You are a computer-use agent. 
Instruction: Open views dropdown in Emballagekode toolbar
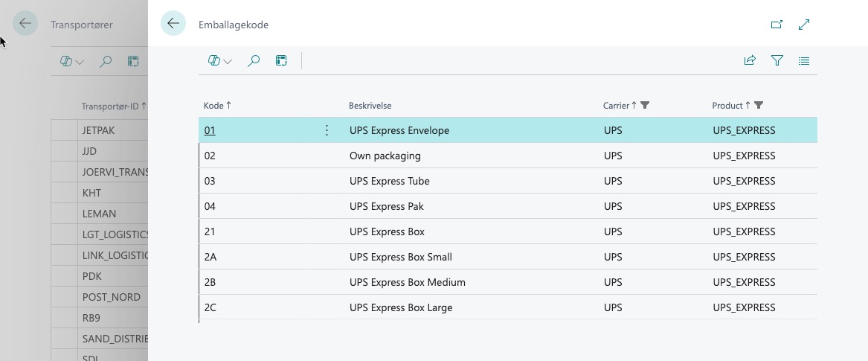[220, 61]
